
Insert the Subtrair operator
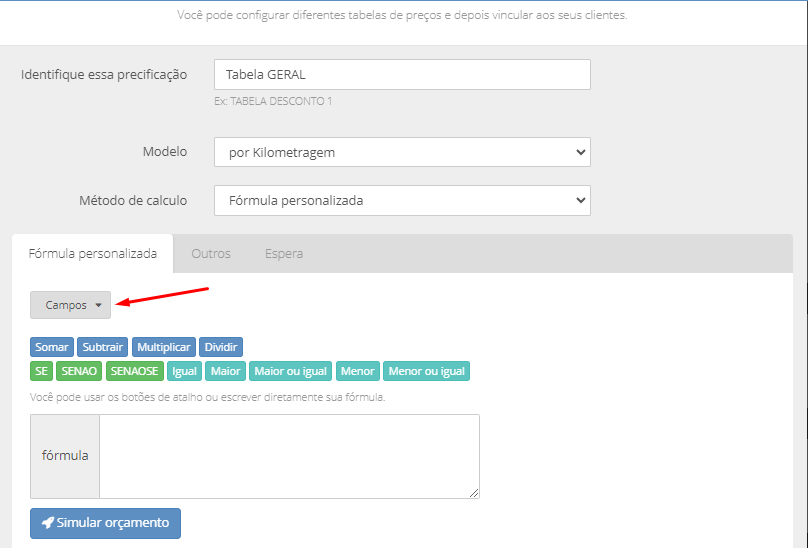pyautogui.click(x=103, y=347)
